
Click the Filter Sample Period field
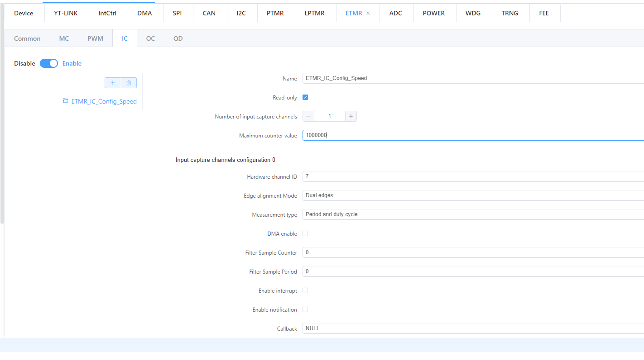point(473,271)
